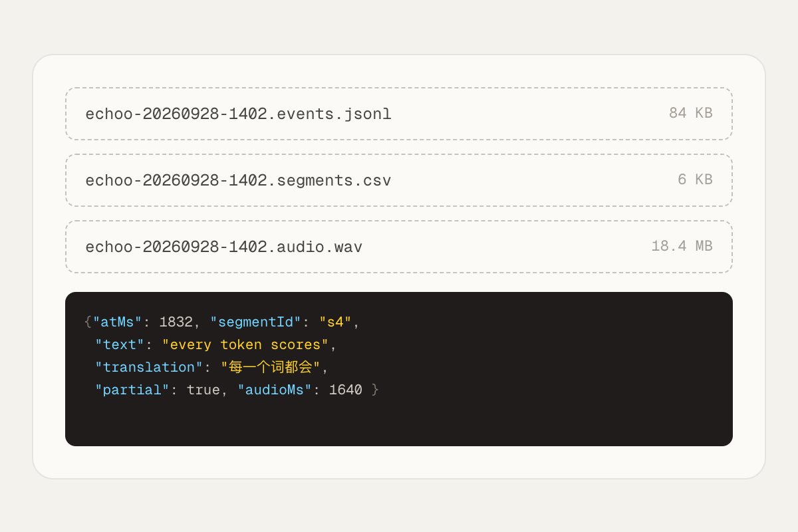This screenshot has height=532, width=798.
Task: Select the Chinese translation string value
Action: (271, 368)
